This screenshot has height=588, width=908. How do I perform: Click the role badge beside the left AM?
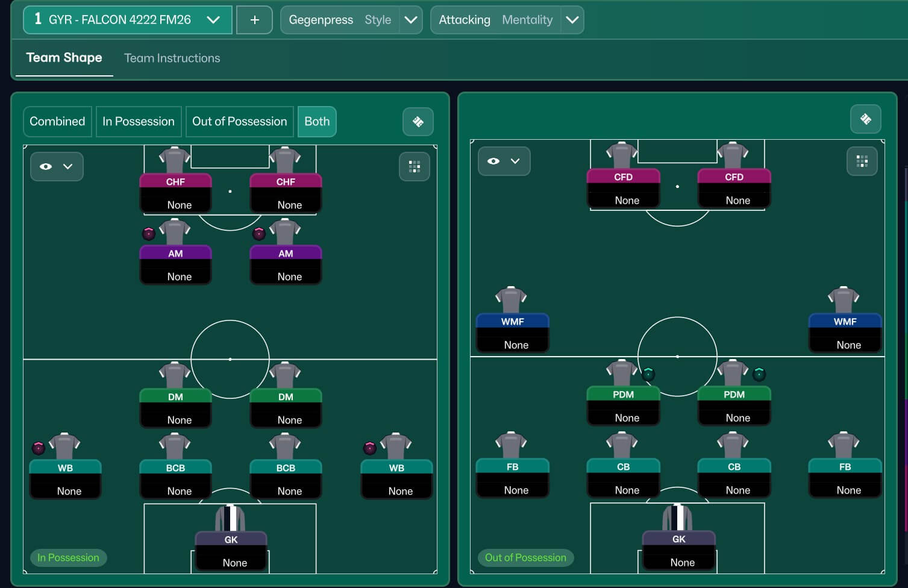pyautogui.click(x=148, y=234)
